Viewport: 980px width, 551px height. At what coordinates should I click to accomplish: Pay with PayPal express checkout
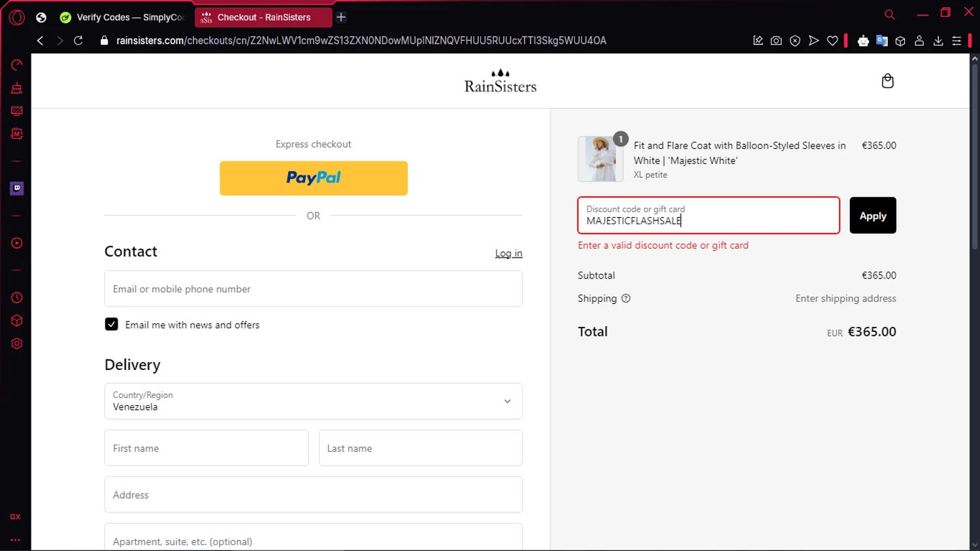(314, 178)
